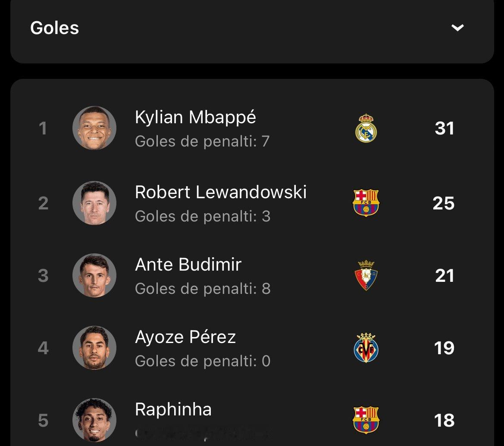The image size is (504, 446).
Task: Expand the Goles dropdown chevron
Action: pyautogui.click(x=457, y=28)
